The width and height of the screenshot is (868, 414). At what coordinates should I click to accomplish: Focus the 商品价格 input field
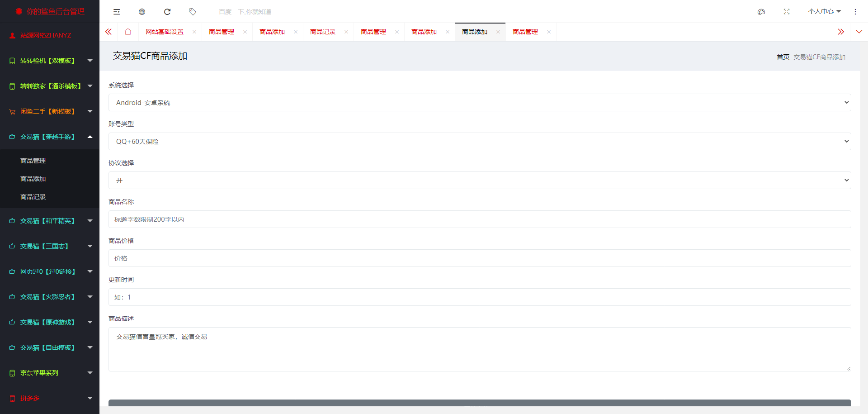point(480,258)
